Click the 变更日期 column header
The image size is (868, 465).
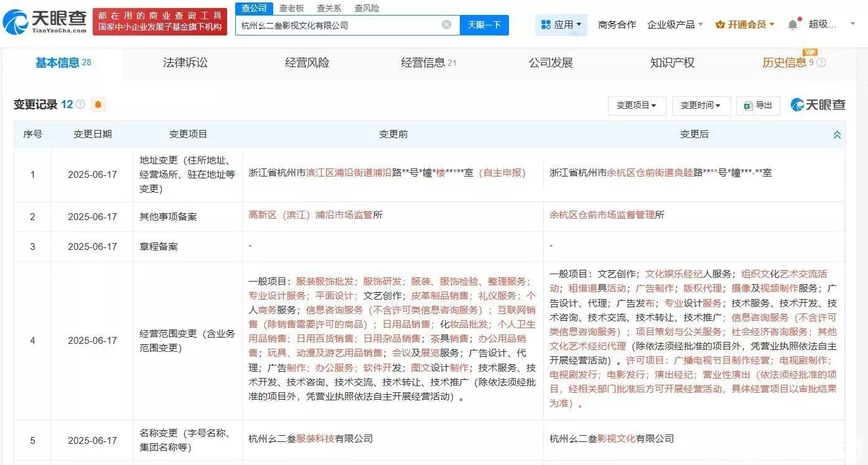click(92, 134)
